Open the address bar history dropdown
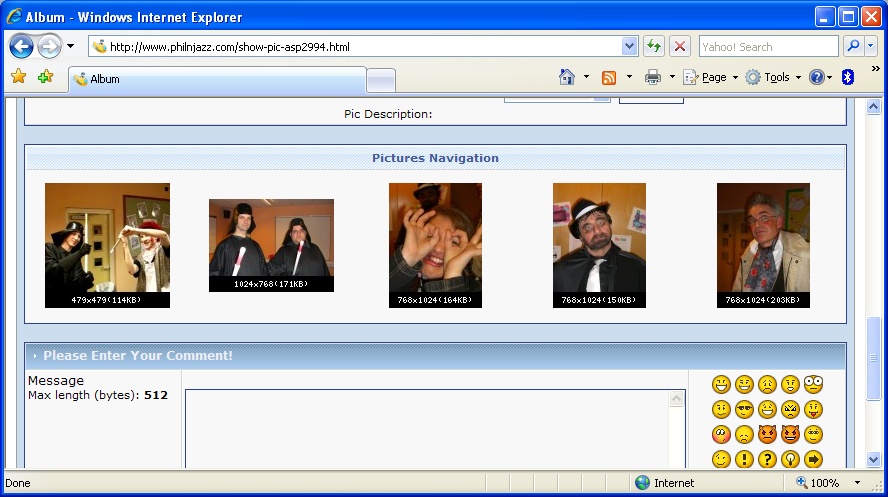The width and height of the screenshot is (888, 497). pyautogui.click(x=629, y=46)
